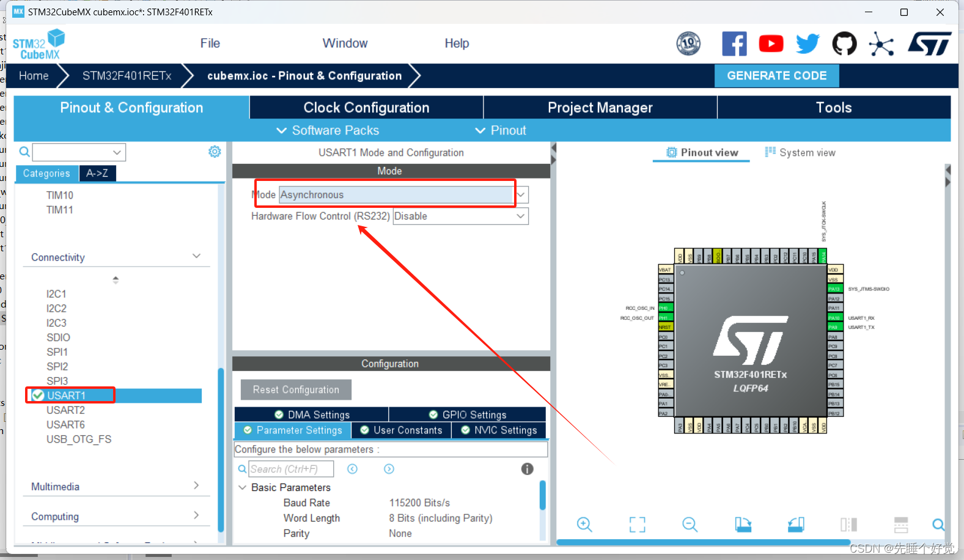Zoom out on the pinout chip
This screenshot has height=560, width=964.
click(690, 525)
